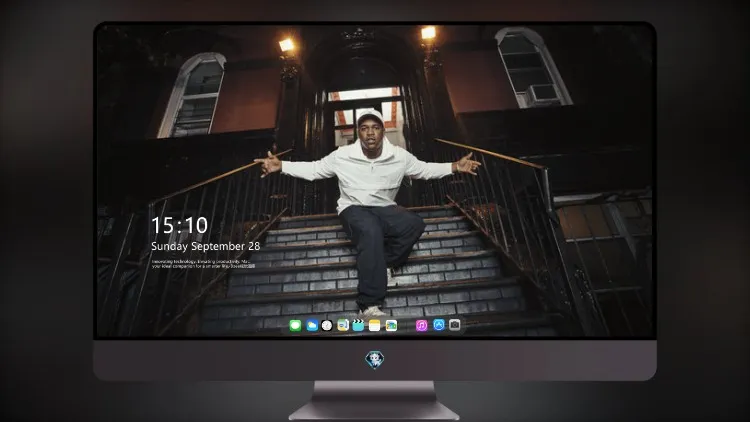Open the pink Music app icon
The image size is (750, 422).
[421, 326]
